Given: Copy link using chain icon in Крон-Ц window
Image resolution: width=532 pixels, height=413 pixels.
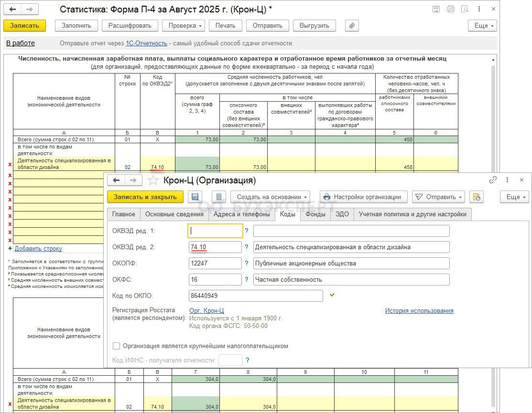Looking at the screenshot, I should 493,180.
